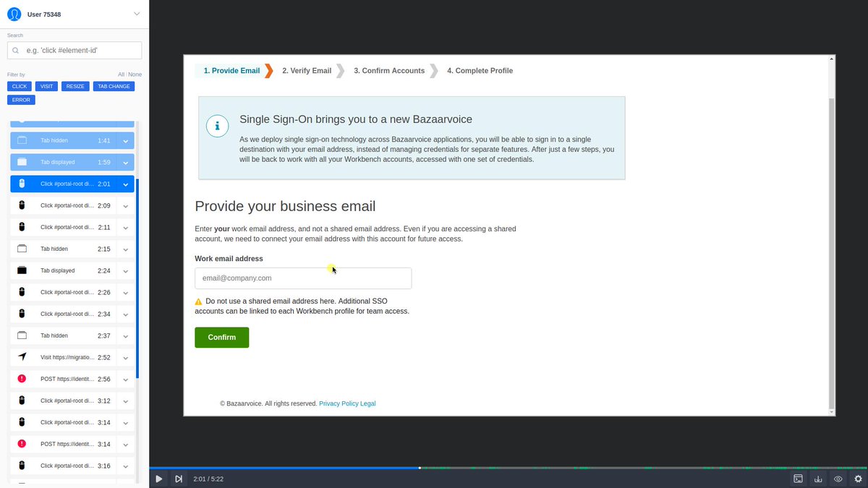Click mouse icon of 3:12 event
Image resolution: width=868 pixels, height=488 pixels.
pyautogui.click(x=22, y=401)
